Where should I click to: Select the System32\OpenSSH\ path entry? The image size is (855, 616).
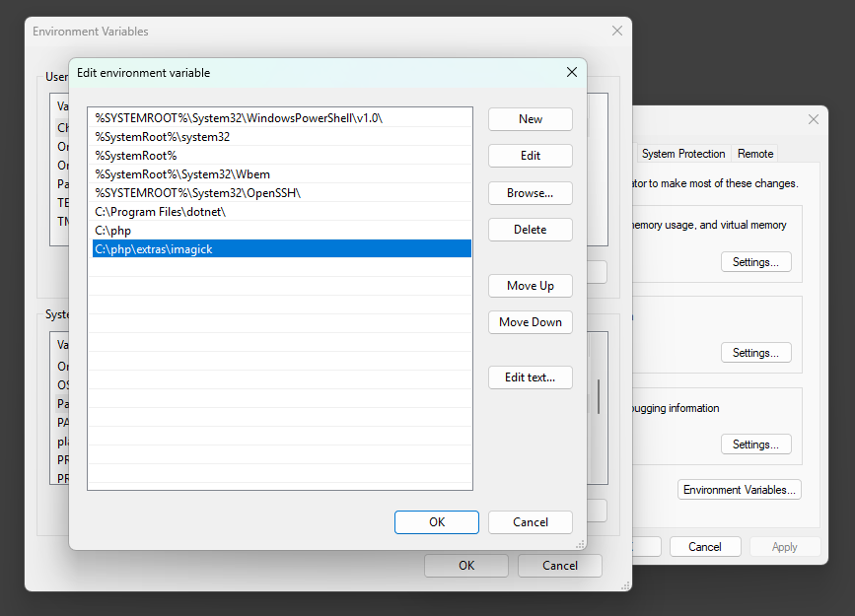tap(197, 193)
